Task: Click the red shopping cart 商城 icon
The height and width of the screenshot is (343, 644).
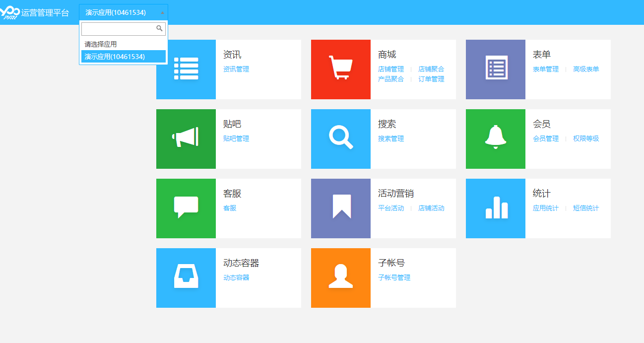Action: (340, 69)
